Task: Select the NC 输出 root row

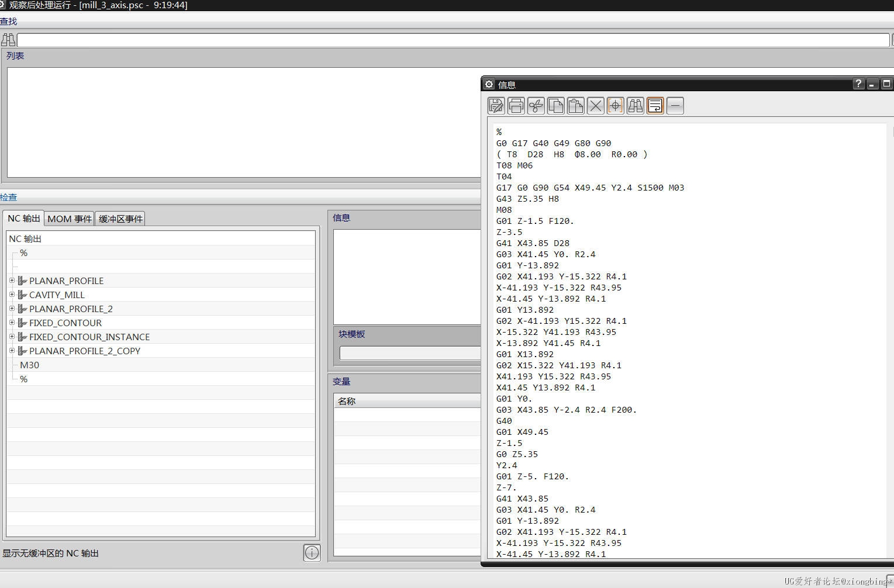Action: [161, 238]
